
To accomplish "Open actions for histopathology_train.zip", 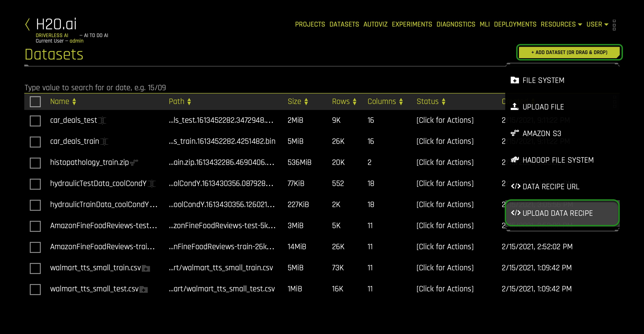I will 445,162.
